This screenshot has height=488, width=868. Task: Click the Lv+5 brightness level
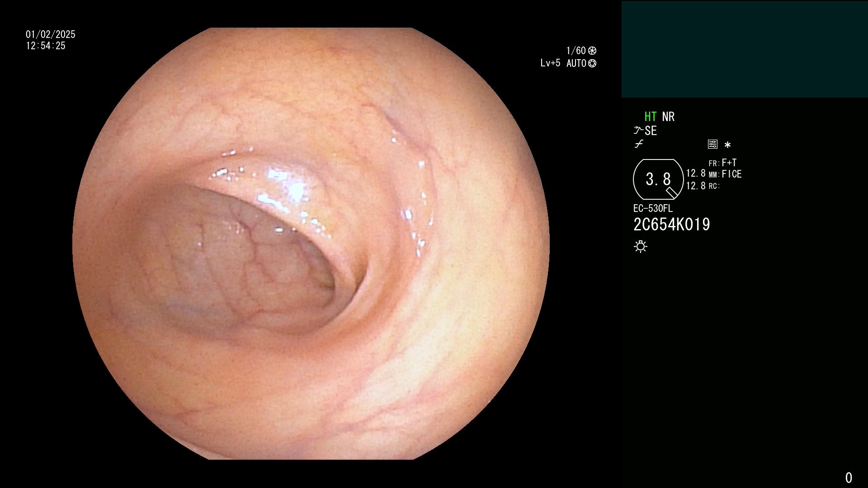coord(550,63)
